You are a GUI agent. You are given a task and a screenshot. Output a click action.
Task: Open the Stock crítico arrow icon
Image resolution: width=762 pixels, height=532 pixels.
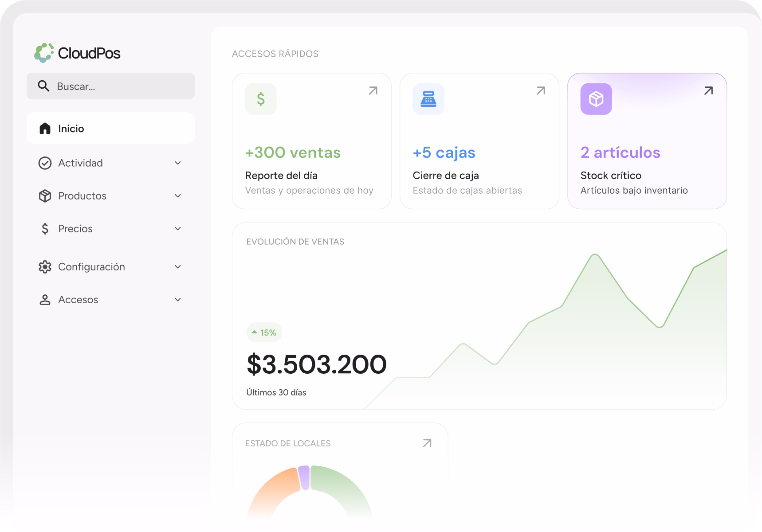(708, 91)
